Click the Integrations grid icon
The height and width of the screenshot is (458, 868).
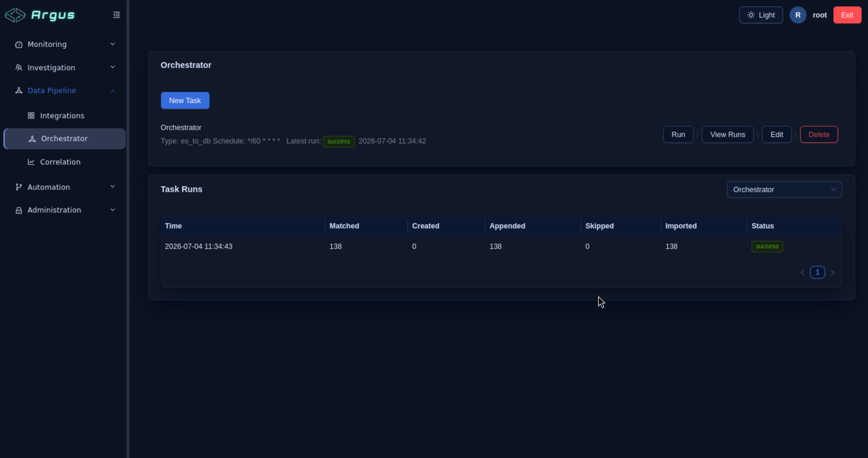(x=31, y=116)
